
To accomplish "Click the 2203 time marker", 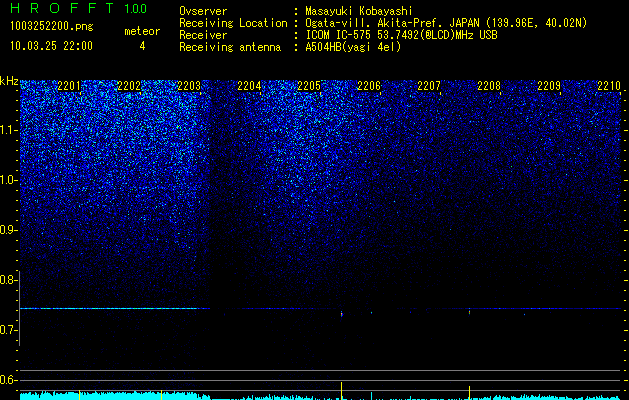I will (189, 85).
